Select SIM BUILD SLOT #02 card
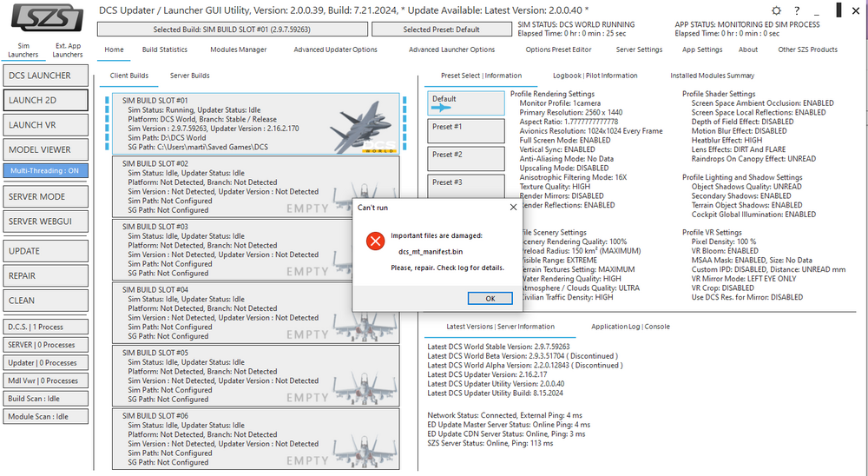868x476 pixels. pos(256,187)
